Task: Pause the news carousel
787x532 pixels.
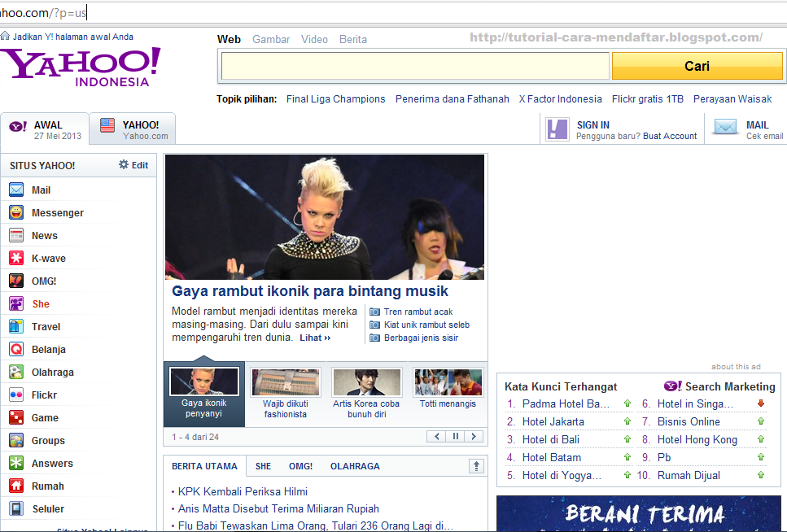Action: pos(455,437)
